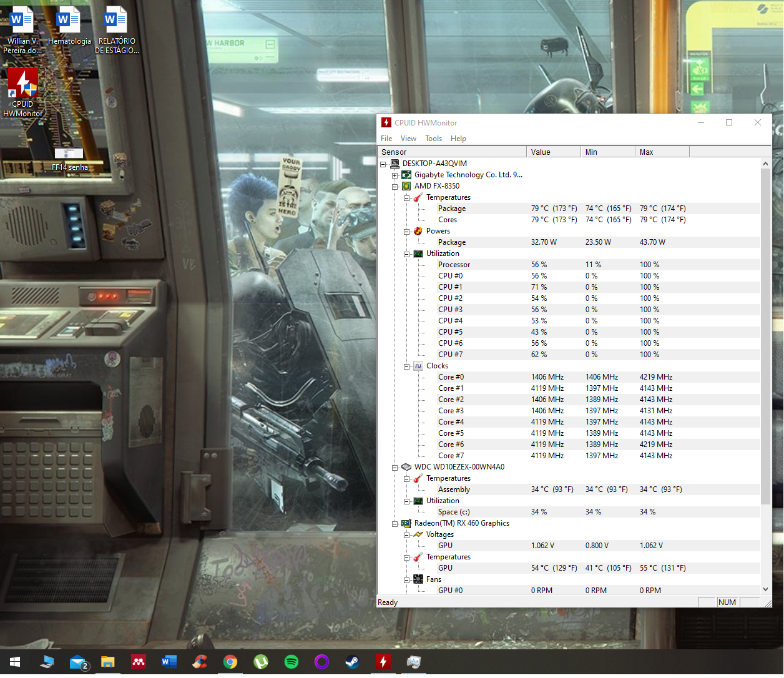This screenshot has height=678, width=784.
Task: Click the scrollbar down arrow
Action: (766, 589)
